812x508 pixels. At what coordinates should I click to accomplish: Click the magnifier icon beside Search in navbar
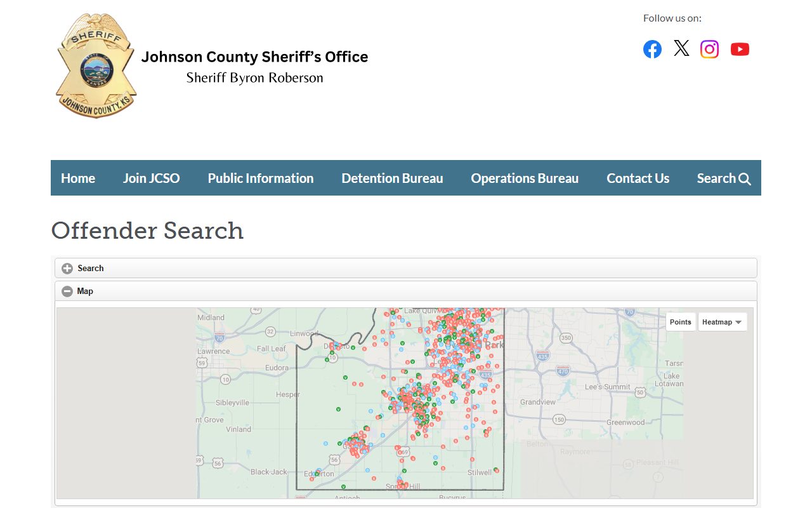pos(745,179)
